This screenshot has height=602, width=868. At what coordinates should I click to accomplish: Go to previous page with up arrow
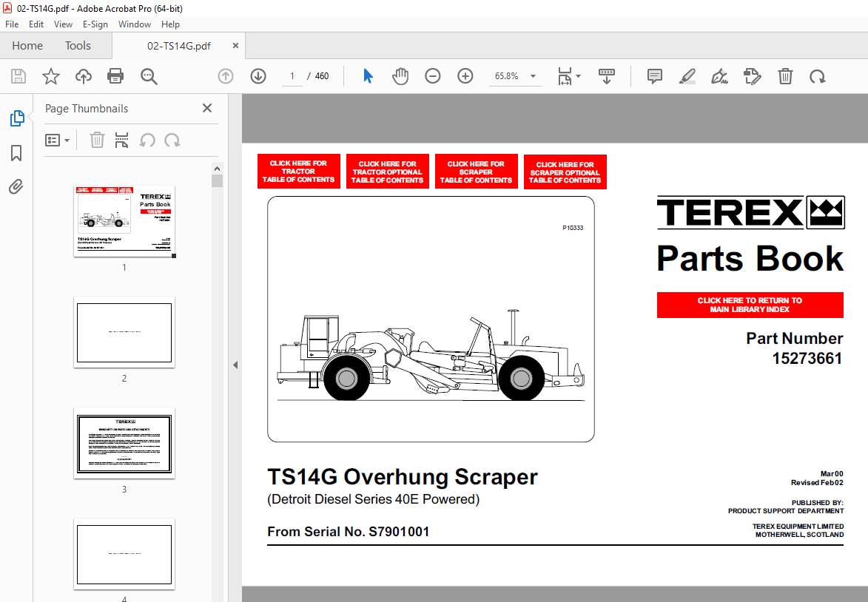tap(225, 76)
